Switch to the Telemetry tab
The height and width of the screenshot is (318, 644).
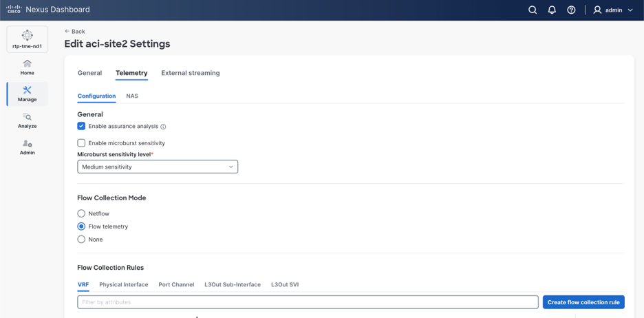point(131,73)
